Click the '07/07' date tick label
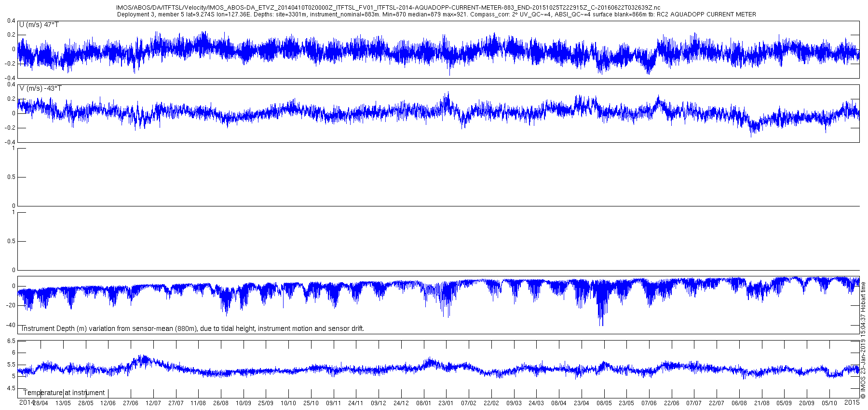This screenshot has width=868, height=410. pos(694,403)
